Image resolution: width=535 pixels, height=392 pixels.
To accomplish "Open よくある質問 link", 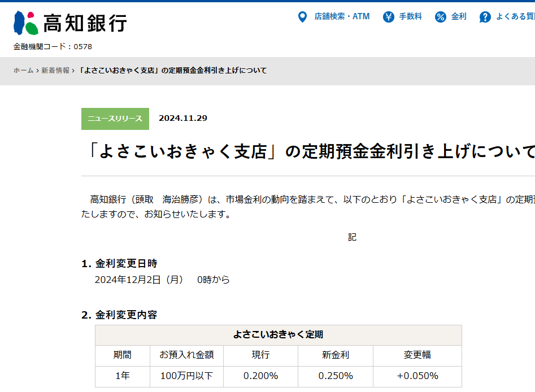I will 515,16.
